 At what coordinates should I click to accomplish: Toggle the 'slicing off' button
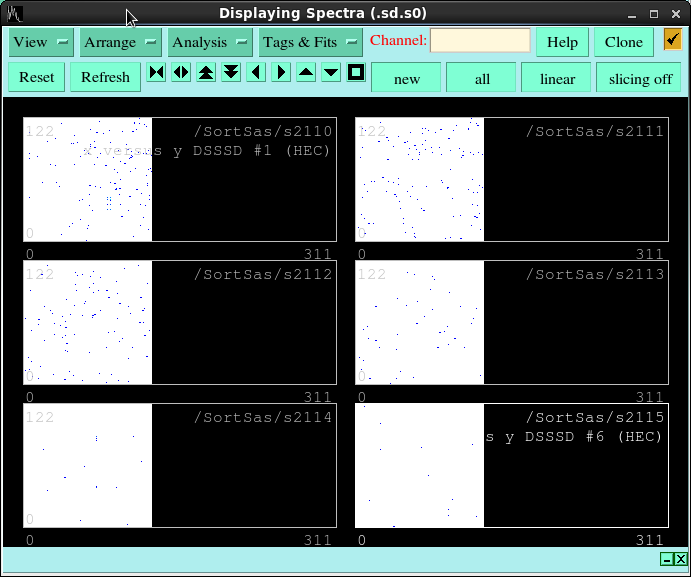coord(640,78)
